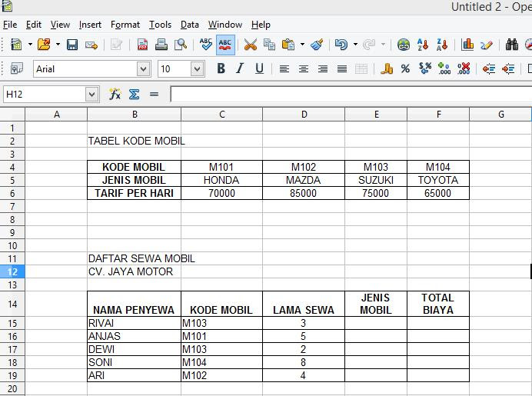532x396 pixels.
Task: Click Add Decimal Place icon
Action: 444,68
